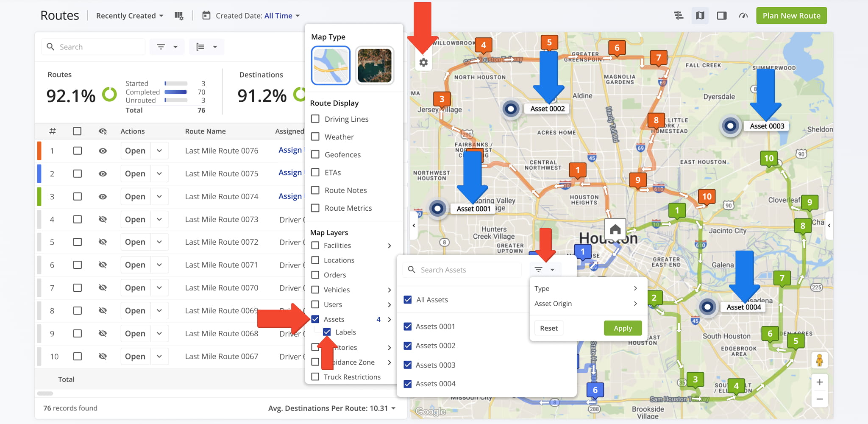868x424 pixels.
Task: Click the Asset 0002 marker on map
Action: coord(511,109)
